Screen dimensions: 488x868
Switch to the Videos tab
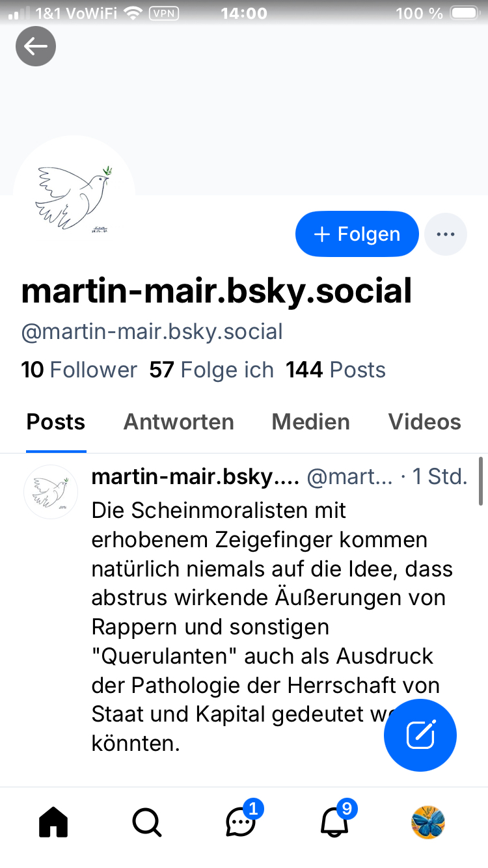(x=425, y=422)
